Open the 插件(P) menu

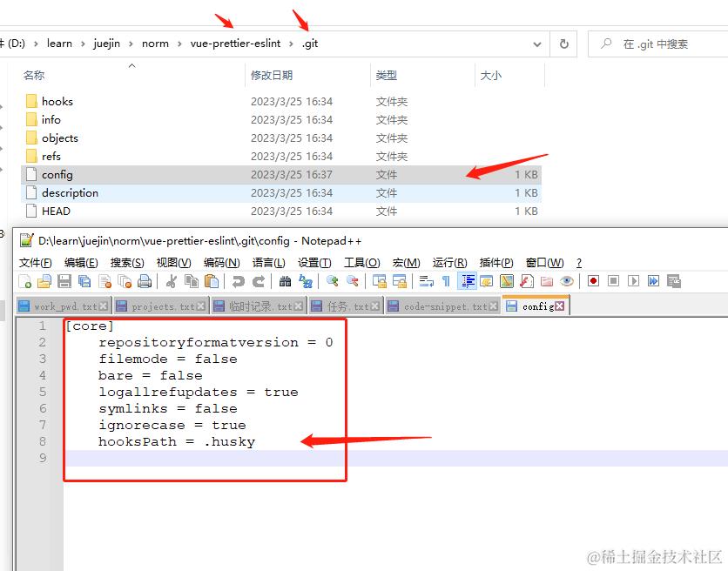click(x=496, y=263)
